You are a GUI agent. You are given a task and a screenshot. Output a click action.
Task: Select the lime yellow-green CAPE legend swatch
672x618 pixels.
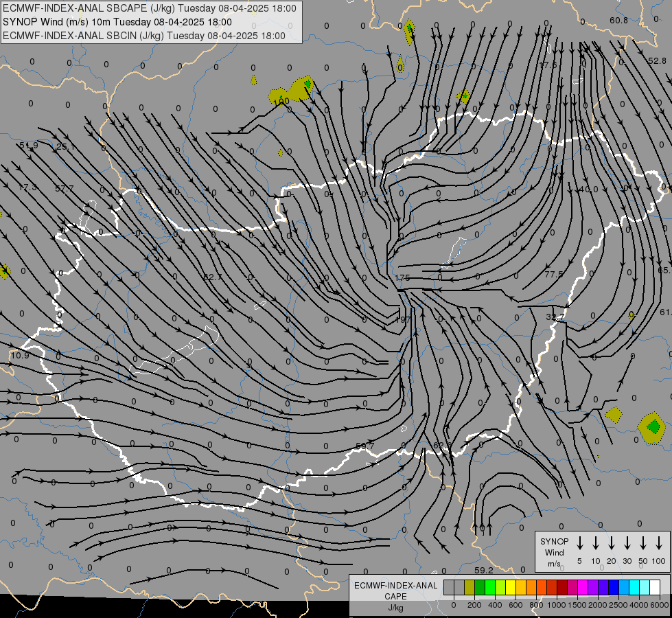500,587
